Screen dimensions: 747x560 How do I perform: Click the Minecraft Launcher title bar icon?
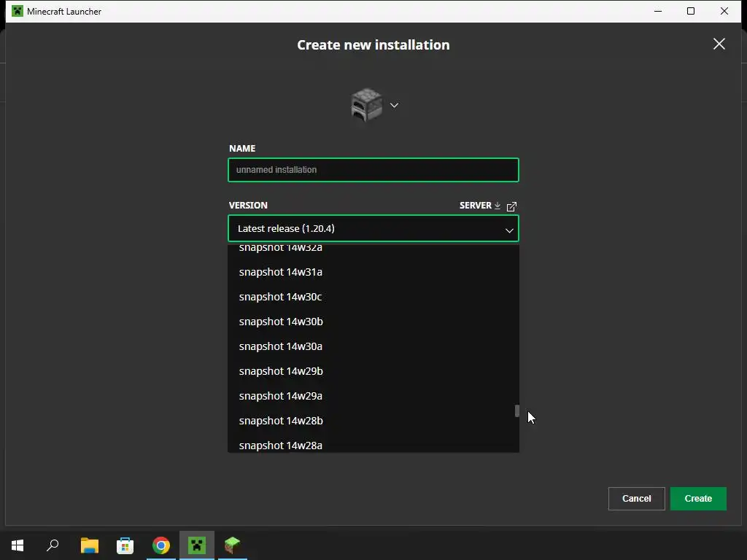click(x=18, y=11)
